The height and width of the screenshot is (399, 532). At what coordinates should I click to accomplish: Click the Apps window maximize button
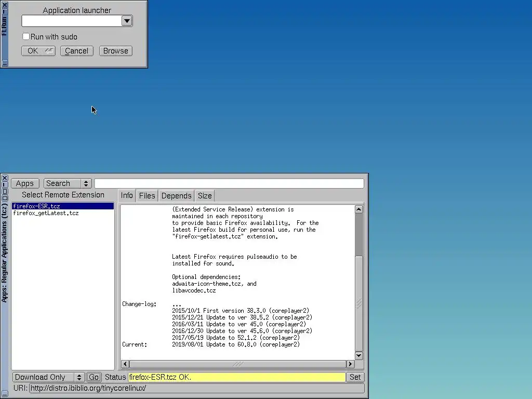pyautogui.click(x=5, y=191)
